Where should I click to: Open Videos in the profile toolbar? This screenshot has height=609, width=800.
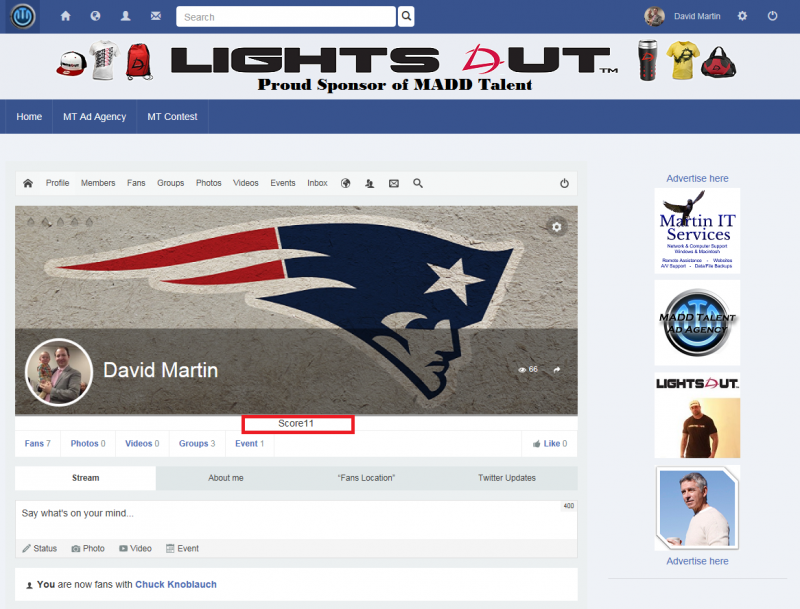[246, 183]
